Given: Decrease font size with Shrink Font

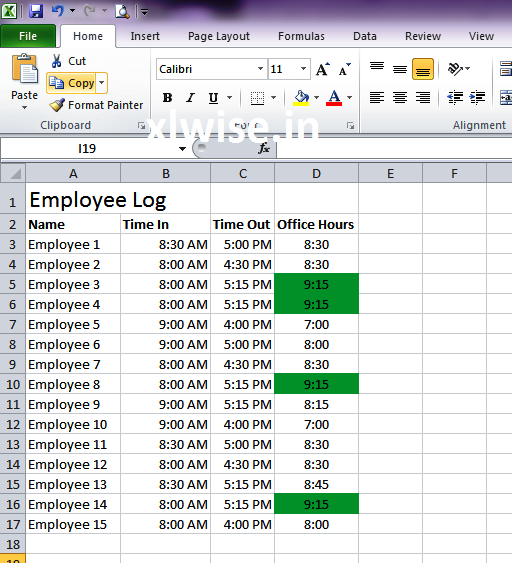Looking at the screenshot, I should click(344, 69).
